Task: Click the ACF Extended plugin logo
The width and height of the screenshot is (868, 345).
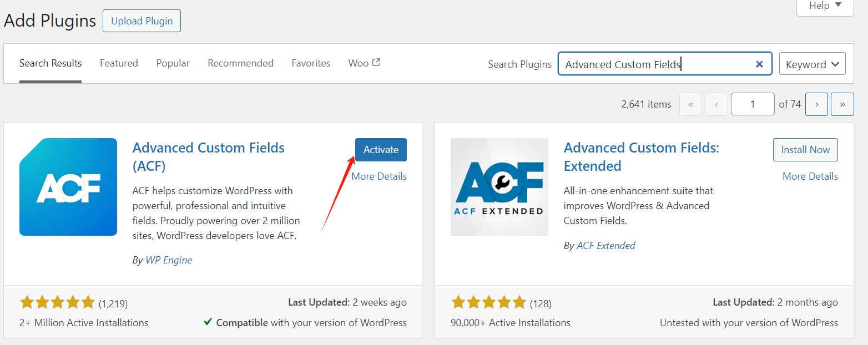Action: tap(499, 187)
